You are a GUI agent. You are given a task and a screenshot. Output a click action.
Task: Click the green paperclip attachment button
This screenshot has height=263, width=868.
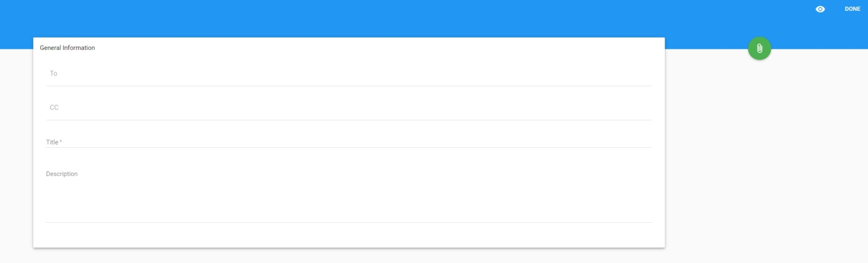coord(759,48)
